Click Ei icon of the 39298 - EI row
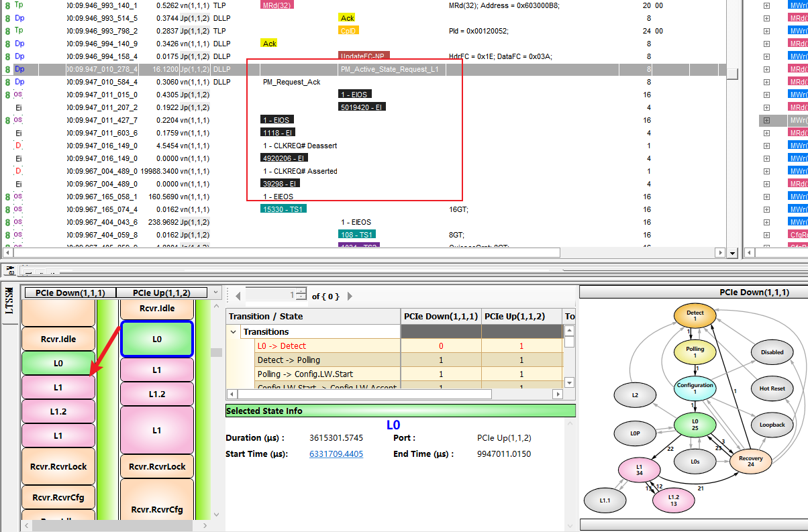This screenshot has width=808, height=532. click(x=19, y=184)
